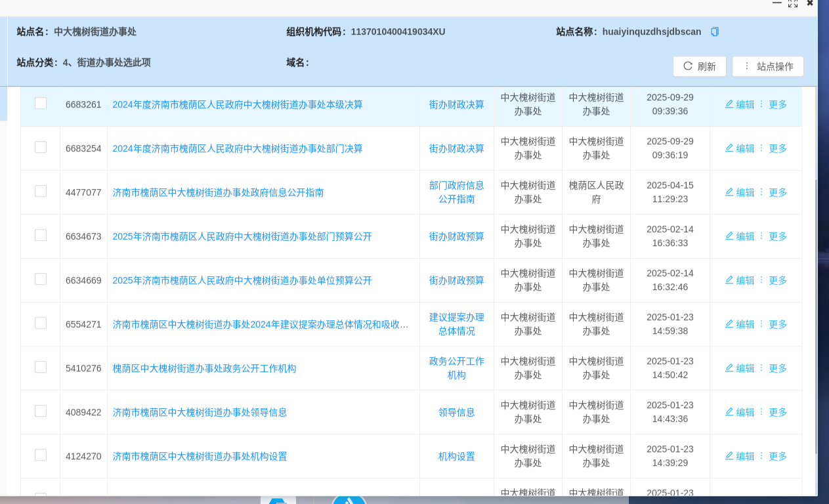
Task: Click the circular refresh icon inside 刷新 button
Action: coord(687,66)
